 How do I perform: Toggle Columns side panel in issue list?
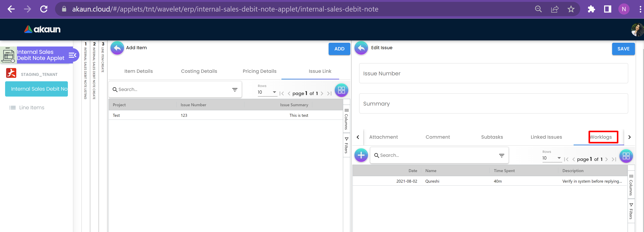pyautogui.click(x=346, y=119)
